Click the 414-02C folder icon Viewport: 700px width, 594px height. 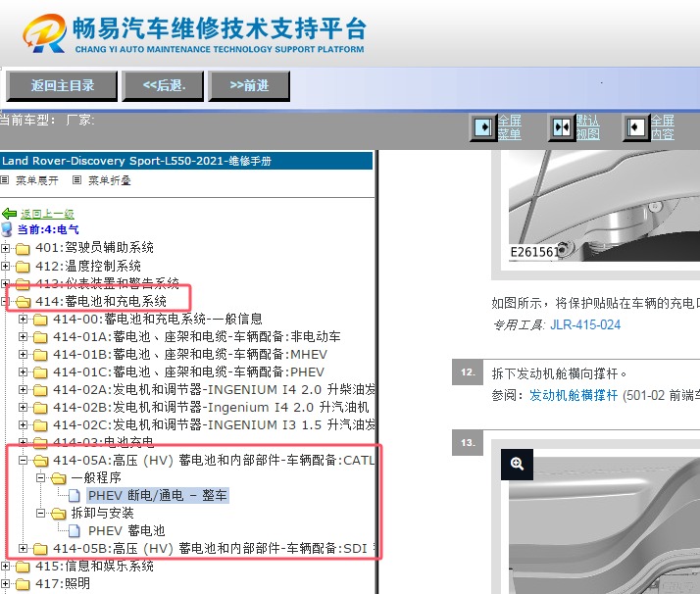[x=40, y=425]
